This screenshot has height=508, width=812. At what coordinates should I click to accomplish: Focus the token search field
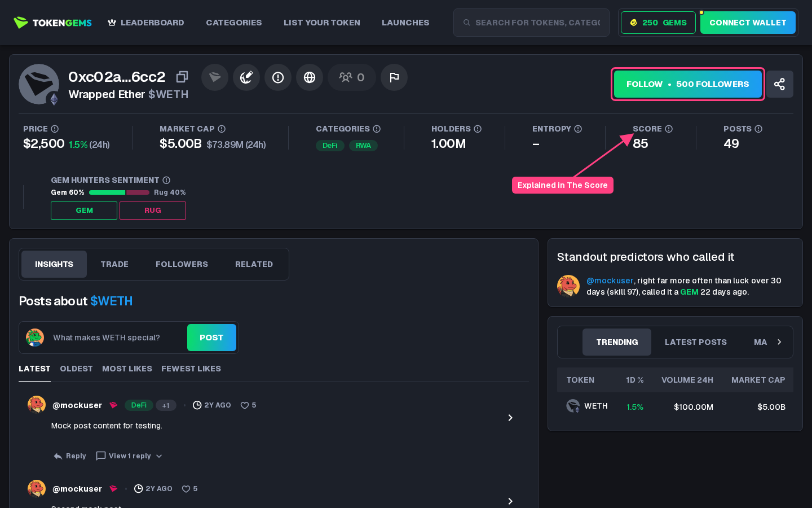(x=531, y=23)
